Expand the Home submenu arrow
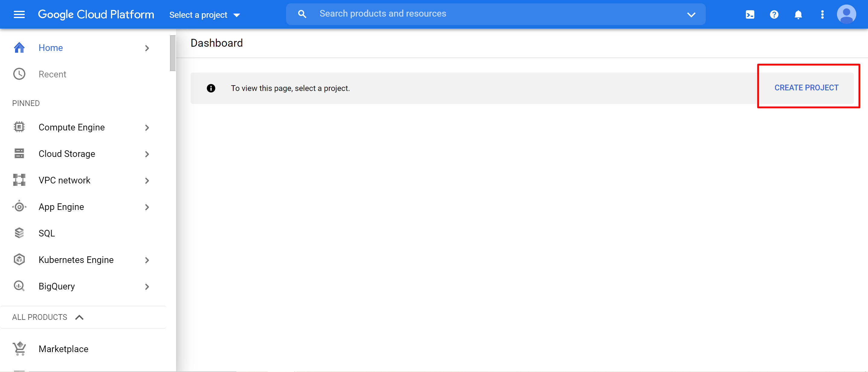This screenshot has width=868, height=372. pyautogui.click(x=147, y=48)
